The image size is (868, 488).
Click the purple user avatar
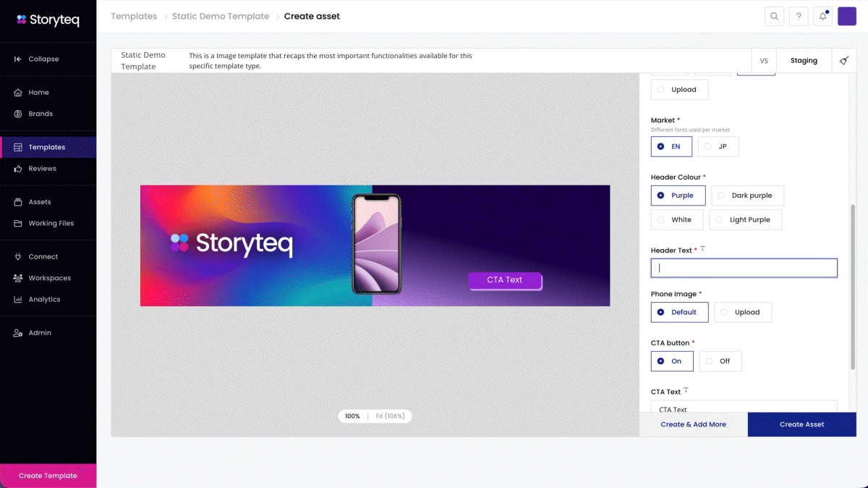pos(847,17)
